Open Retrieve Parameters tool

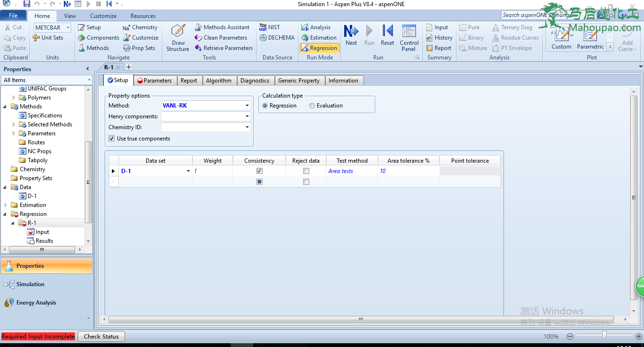tap(223, 48)
